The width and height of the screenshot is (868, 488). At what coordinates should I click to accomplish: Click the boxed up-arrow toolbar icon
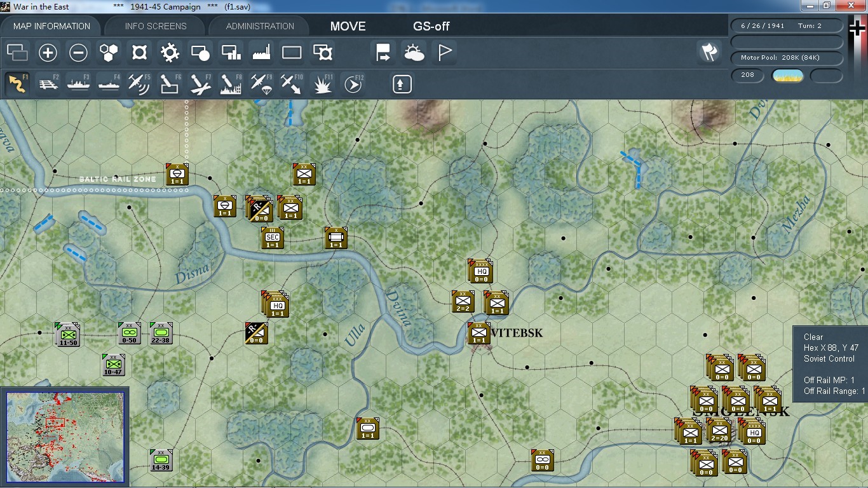[x=402, y=84]
